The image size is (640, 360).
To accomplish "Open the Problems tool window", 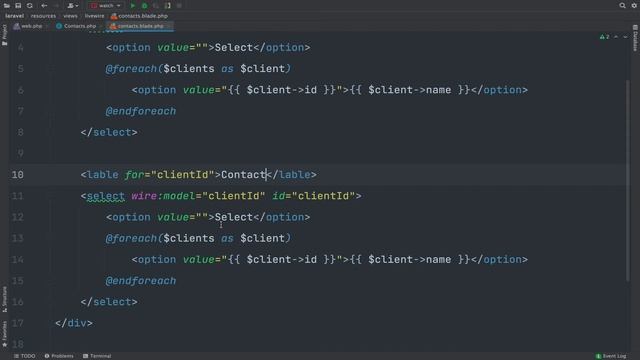I will point(59,356).
